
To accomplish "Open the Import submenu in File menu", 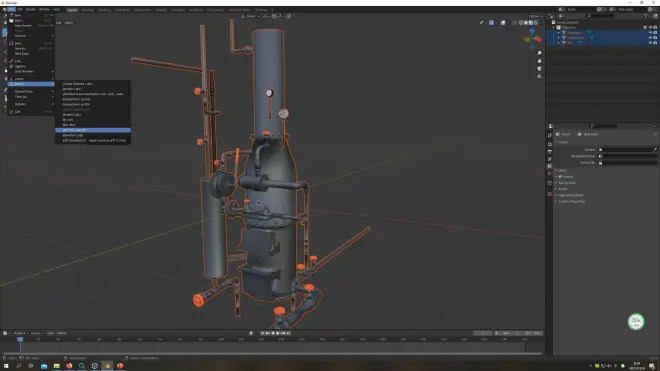I will 32,79.
